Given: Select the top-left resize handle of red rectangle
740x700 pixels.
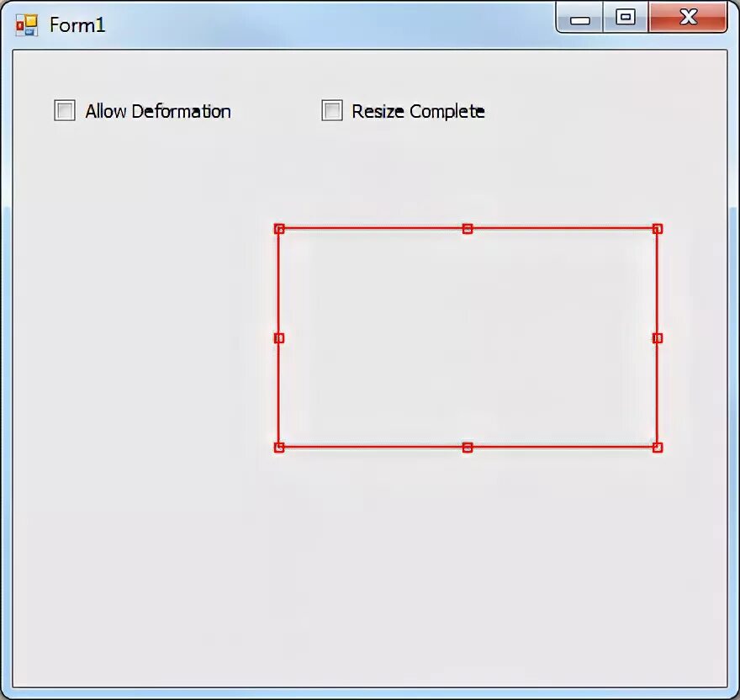Looking at the screenshot, I should 279,229.
